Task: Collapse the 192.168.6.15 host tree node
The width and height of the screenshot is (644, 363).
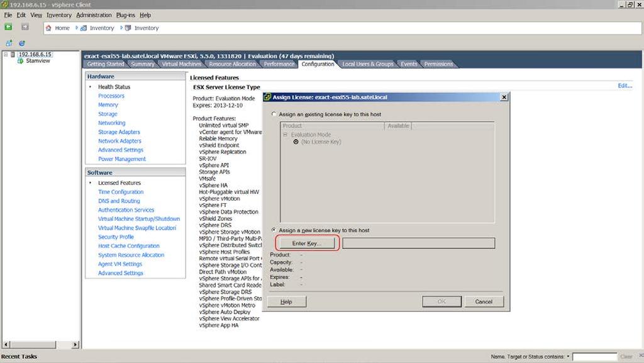Action: pyautogui.click(x=6, y=54)
